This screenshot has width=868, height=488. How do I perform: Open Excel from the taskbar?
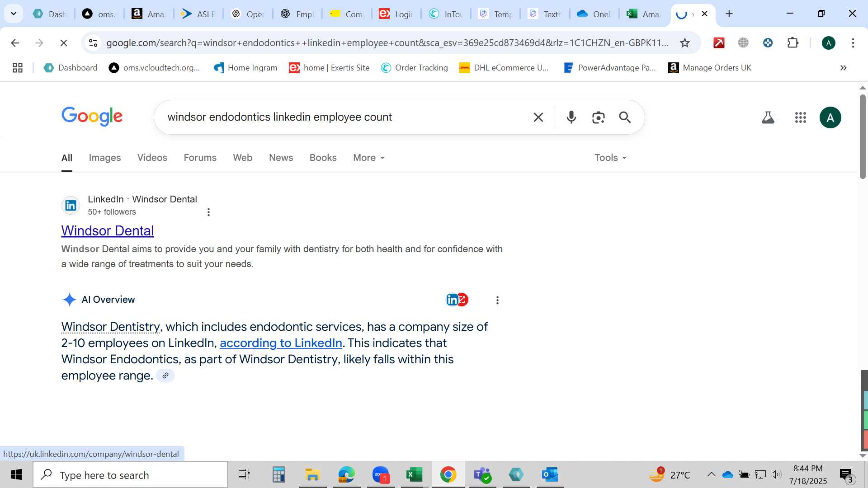(414, 474)
